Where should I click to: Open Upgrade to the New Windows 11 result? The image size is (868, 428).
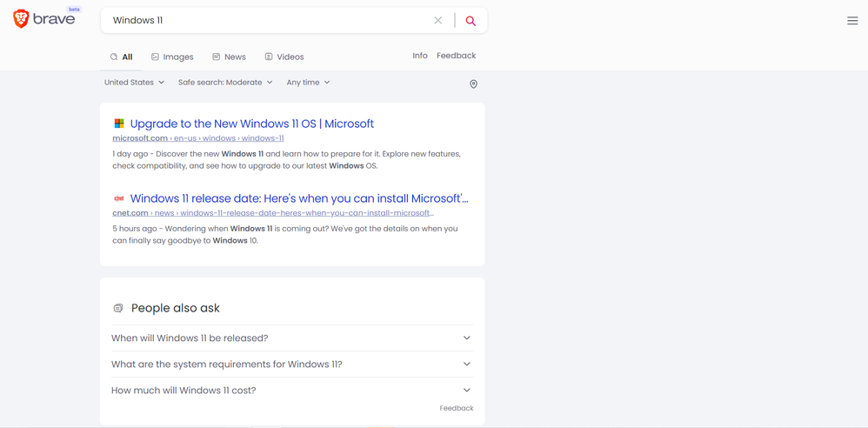point(252,124)
